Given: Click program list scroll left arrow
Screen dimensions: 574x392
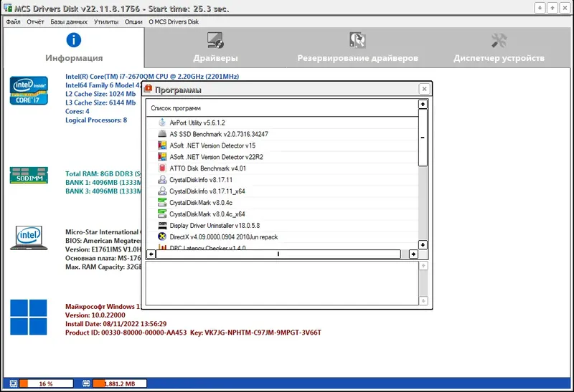Looking at the screenshot, I should (x=151, y=254).
